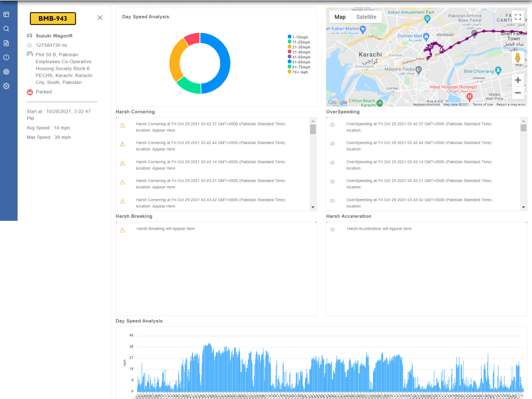Click the 'Max Speed : 39 mph' text

(x=49, y=137)
